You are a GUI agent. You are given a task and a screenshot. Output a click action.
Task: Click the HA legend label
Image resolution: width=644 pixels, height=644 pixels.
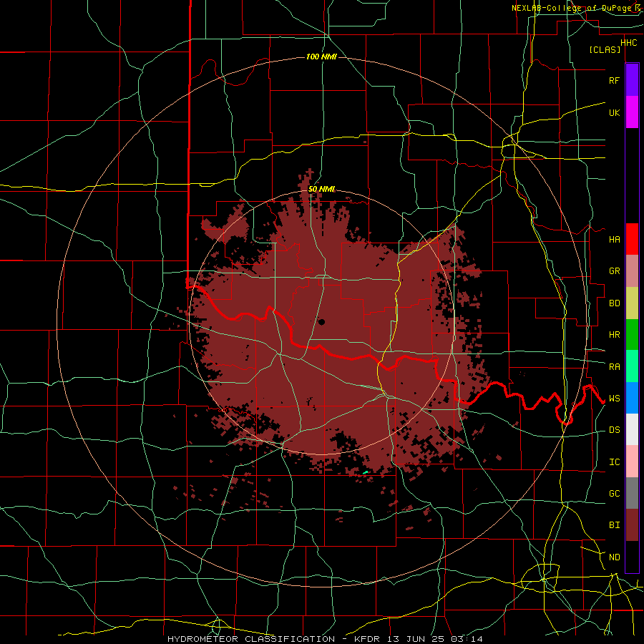pos(614,239)
